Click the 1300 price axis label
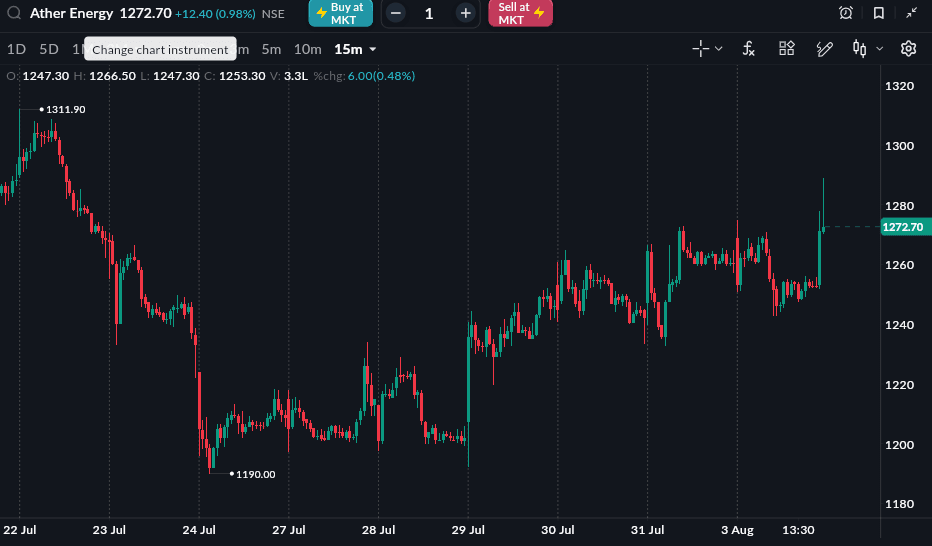Image resolution: width=932 pixels, height=546 pixels. click(899, 146)
